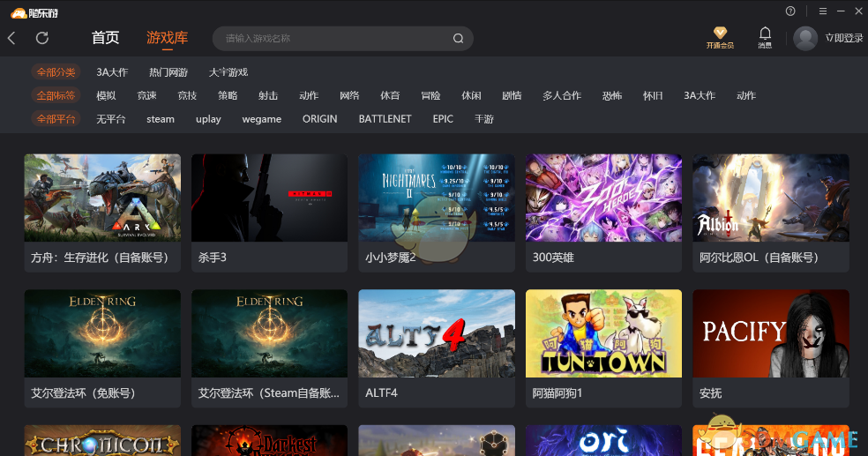Viewport: 868px width, 456px height.
Task: Click the app logo at top left
Action: tap(34, 12)
